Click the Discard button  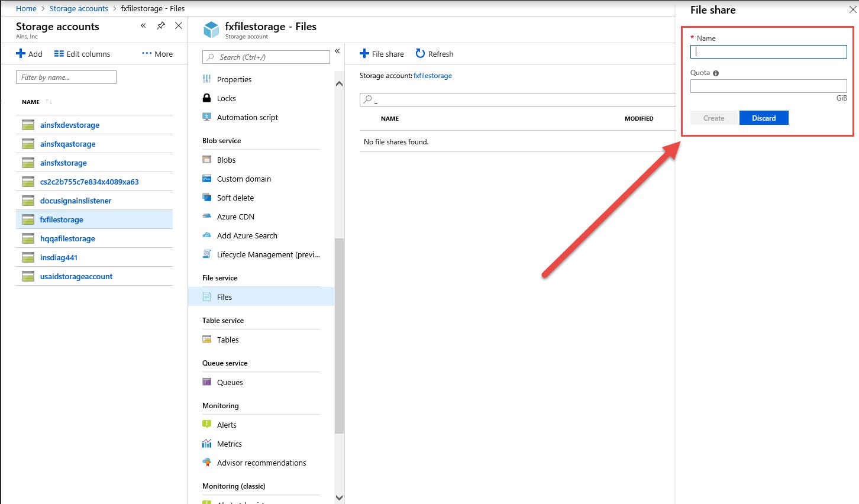764,118
